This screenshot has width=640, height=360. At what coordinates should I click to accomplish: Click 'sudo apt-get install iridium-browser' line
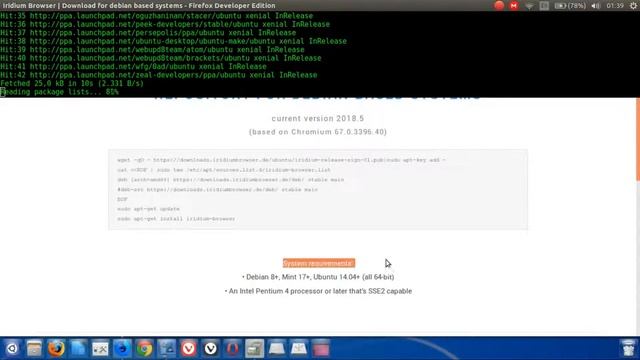pyautogui.click(x=176, y=219)
